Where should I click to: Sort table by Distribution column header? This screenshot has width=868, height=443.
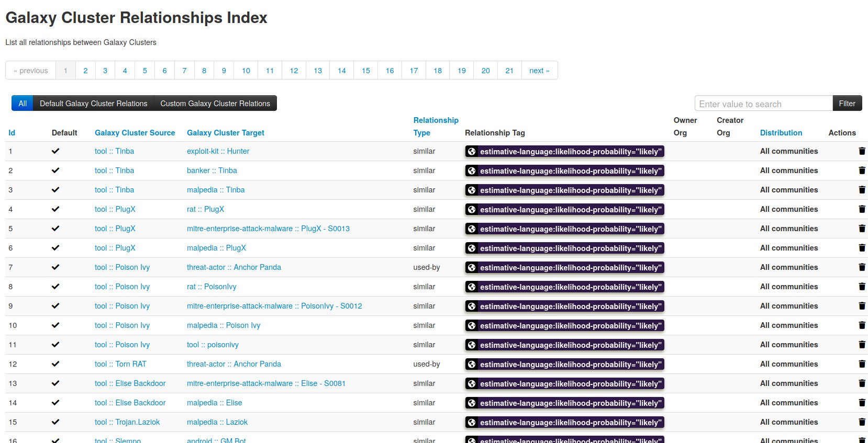[781, 133]
